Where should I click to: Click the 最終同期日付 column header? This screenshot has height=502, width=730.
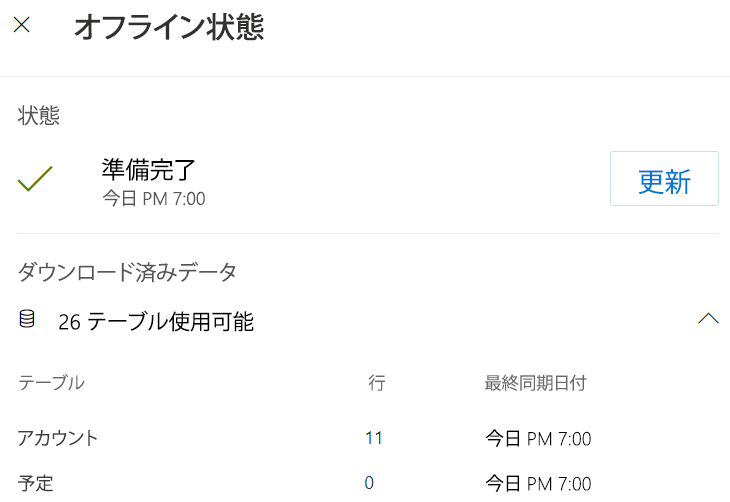tap(535, 382)
